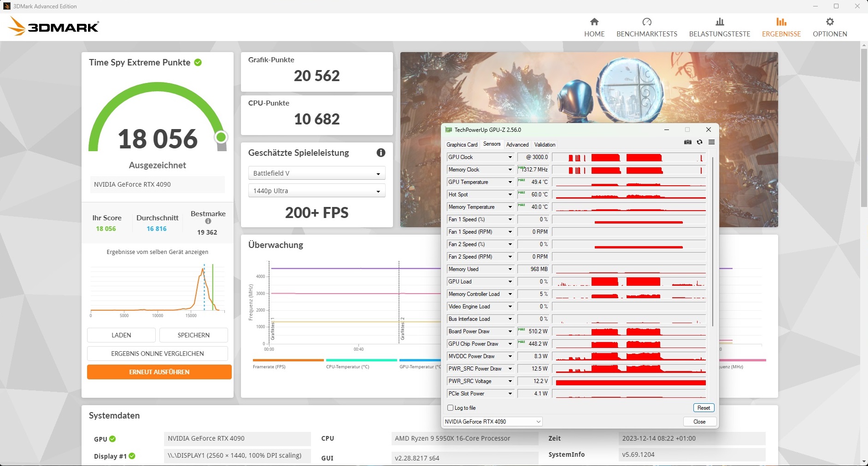
Task: Click the Close button in GPU-Z
Action: click(699, 422)
